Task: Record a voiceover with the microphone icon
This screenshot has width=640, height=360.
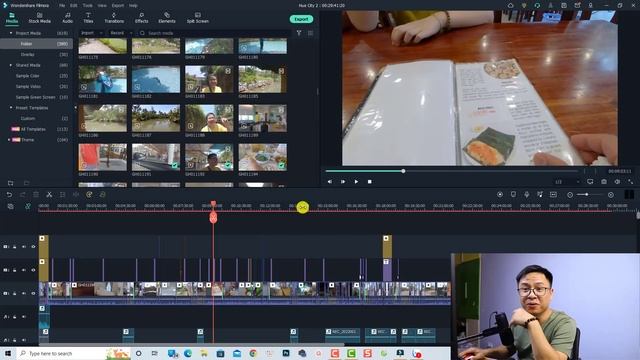Action: pos(527,195)
